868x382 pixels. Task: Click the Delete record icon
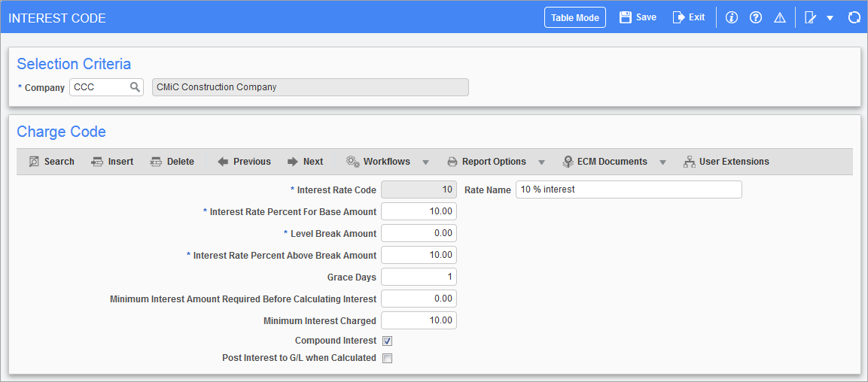click(156, 162)
